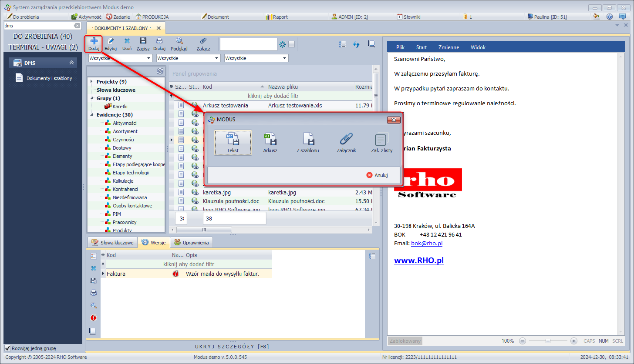This screenshot has width=634, height=364.
Task: Click the zoom slider in editor status bar
Action: (x=548, y=341)
